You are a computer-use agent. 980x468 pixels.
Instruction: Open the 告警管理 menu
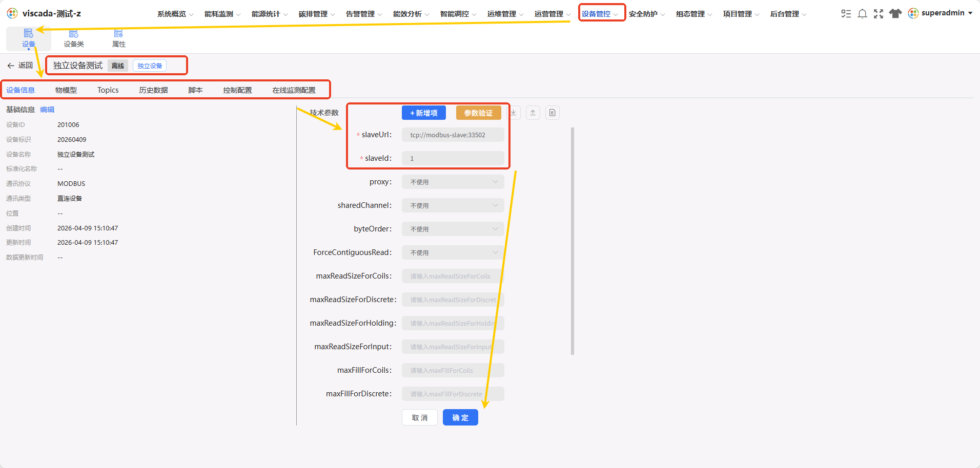(364, 14)
